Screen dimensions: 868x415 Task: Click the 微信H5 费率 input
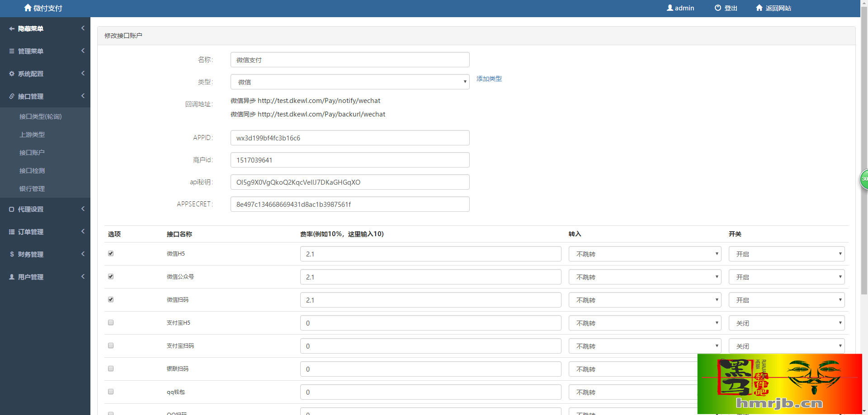coord(431,254)
